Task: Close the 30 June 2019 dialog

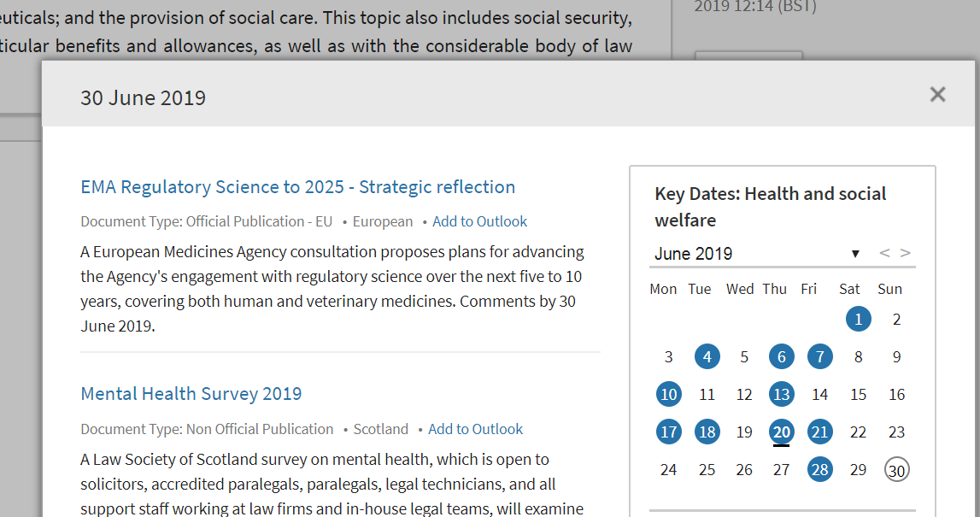Action: (x=937, y=95)
